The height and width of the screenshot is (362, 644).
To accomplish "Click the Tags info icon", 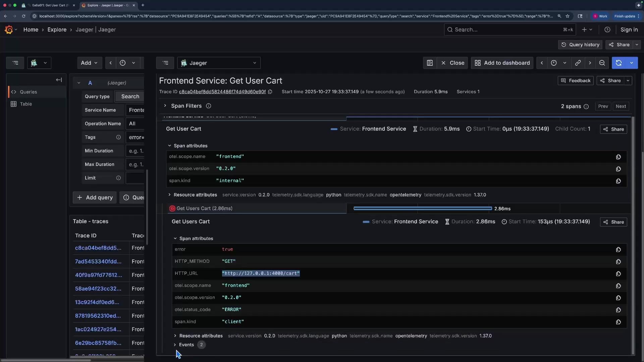I will click(118, 137).
